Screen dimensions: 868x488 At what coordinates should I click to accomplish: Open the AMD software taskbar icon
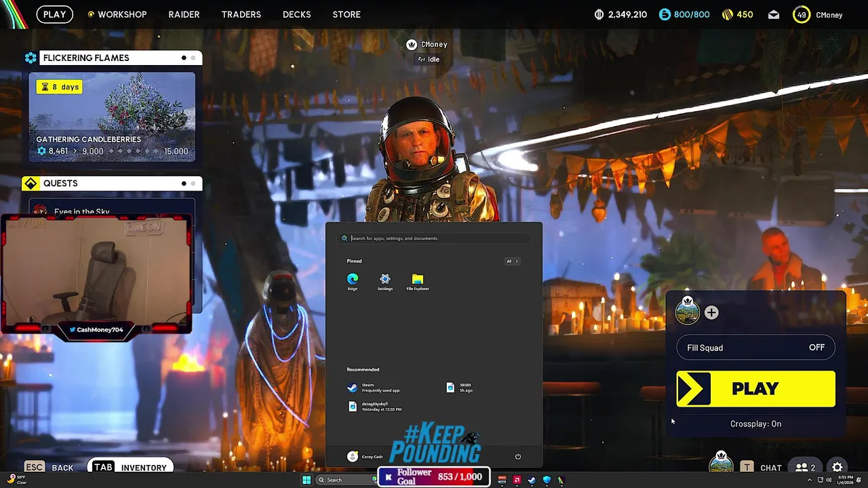click(517, 480)
